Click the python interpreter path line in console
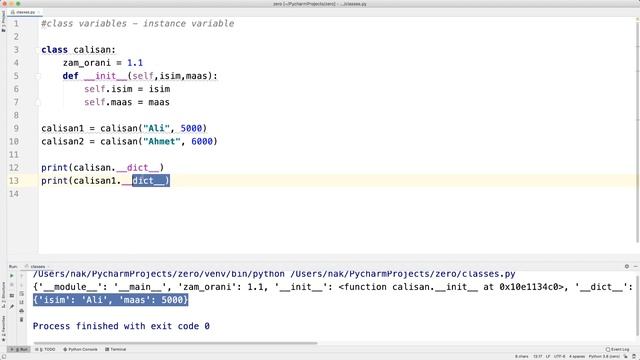 pos(274,274)
